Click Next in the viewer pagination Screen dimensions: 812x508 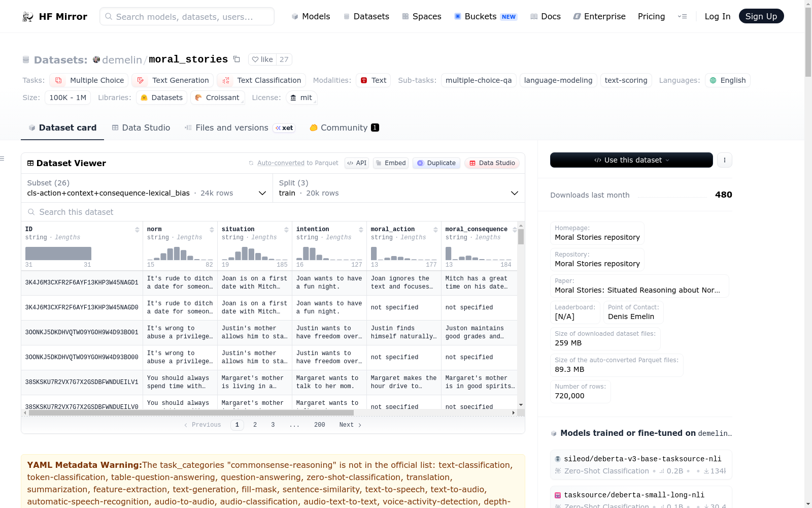(350, 425)
